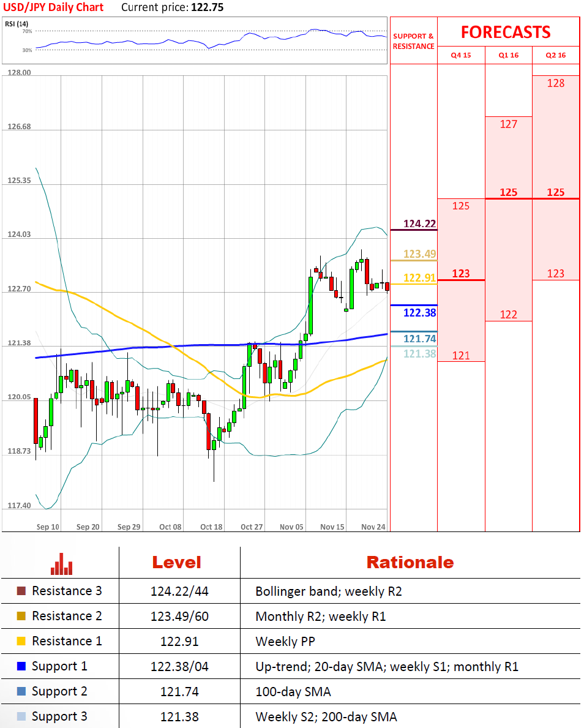
Task: Select the 'Support 1' row label
Action: click(59, 667)
